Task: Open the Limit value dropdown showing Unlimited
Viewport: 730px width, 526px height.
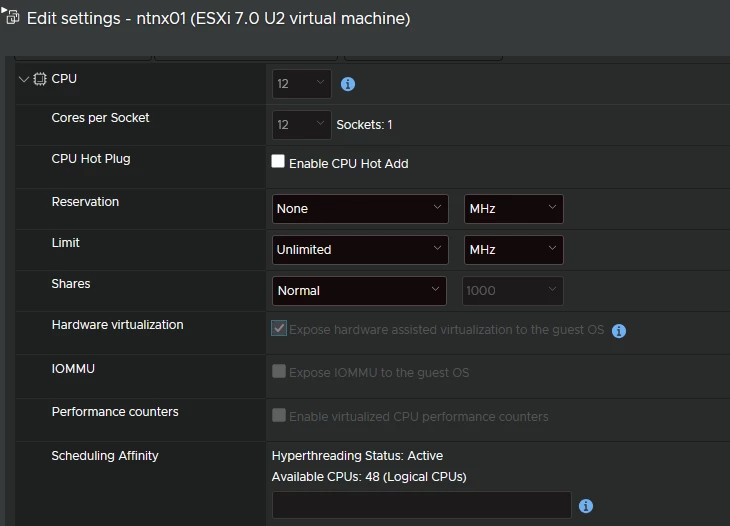Action: tap(360, 250)
